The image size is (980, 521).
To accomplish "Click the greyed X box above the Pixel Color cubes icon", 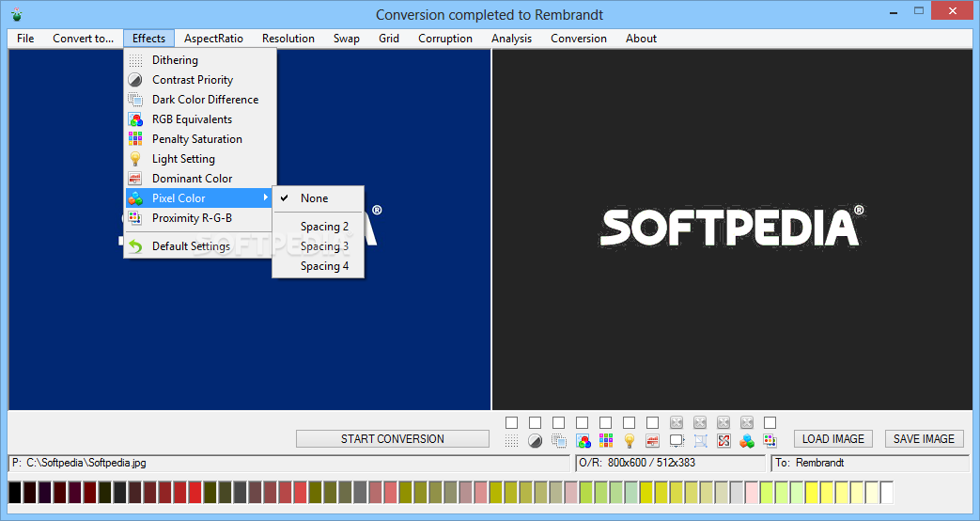I will (747, 423).
